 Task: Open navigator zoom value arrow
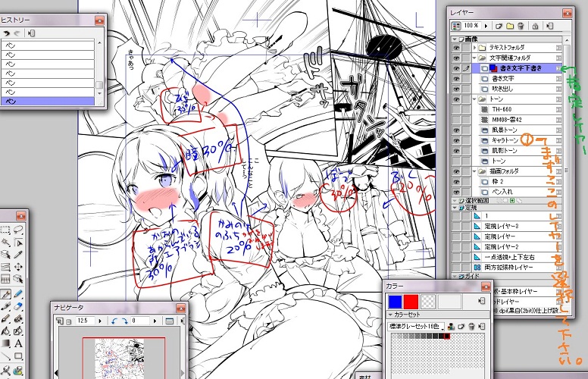[x=100, y=321]
